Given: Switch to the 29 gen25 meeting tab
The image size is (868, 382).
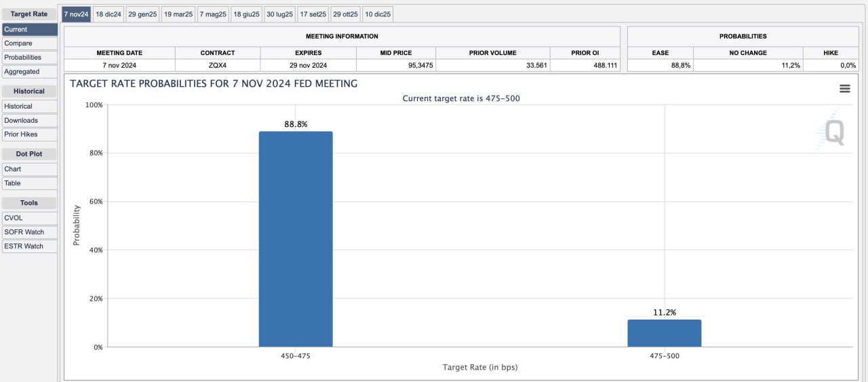Looking at the screenshot, I should tap(142, 14).
